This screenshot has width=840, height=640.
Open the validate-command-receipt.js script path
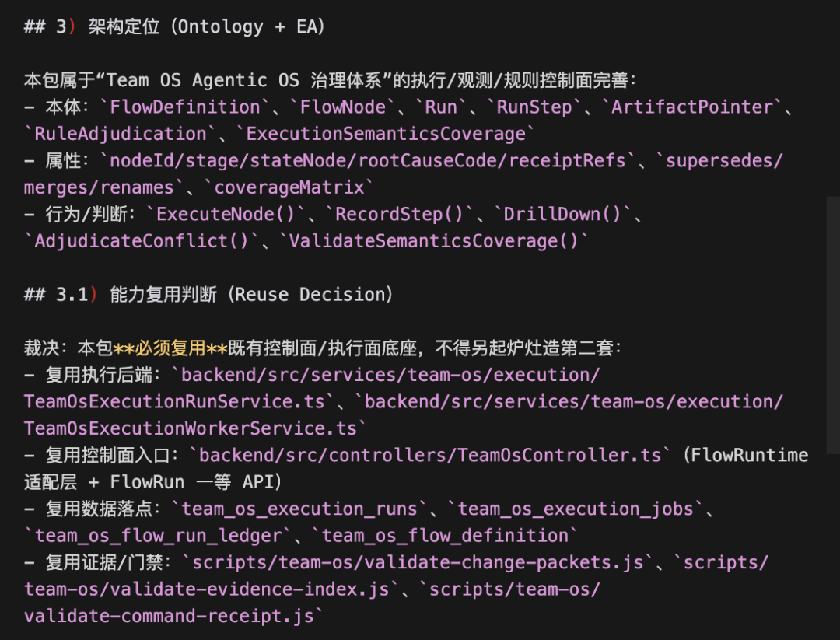(312, 603)
